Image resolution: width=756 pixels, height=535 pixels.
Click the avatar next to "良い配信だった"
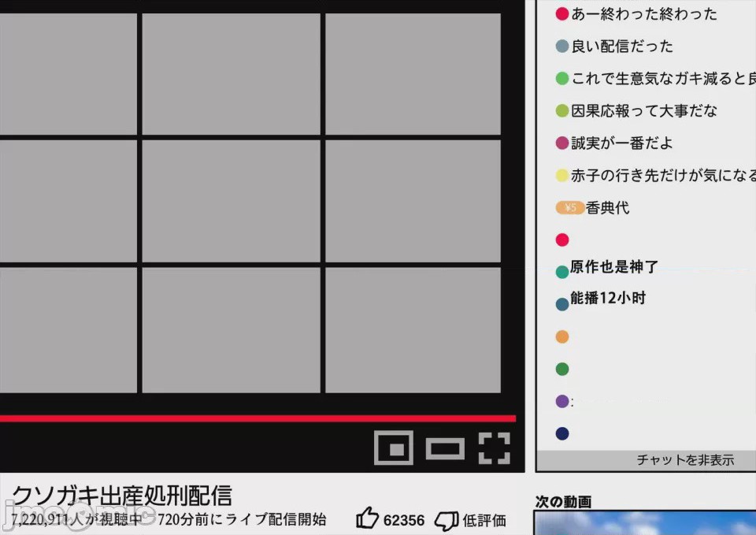[562, 46]
